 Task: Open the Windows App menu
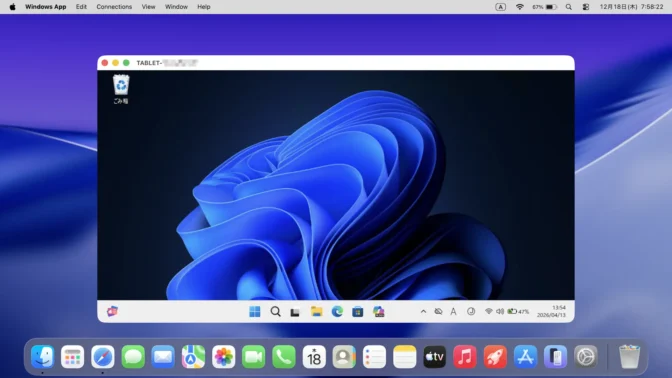45,7
